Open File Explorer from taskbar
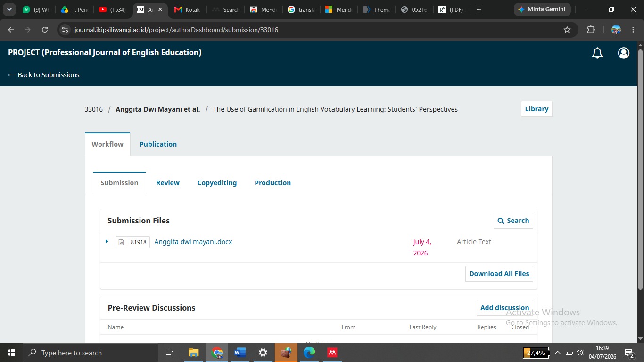644x362 pixels. click(194, 353)
